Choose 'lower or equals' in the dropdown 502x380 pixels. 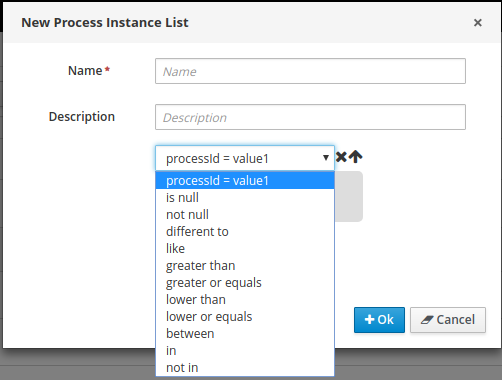click(245, 317)
